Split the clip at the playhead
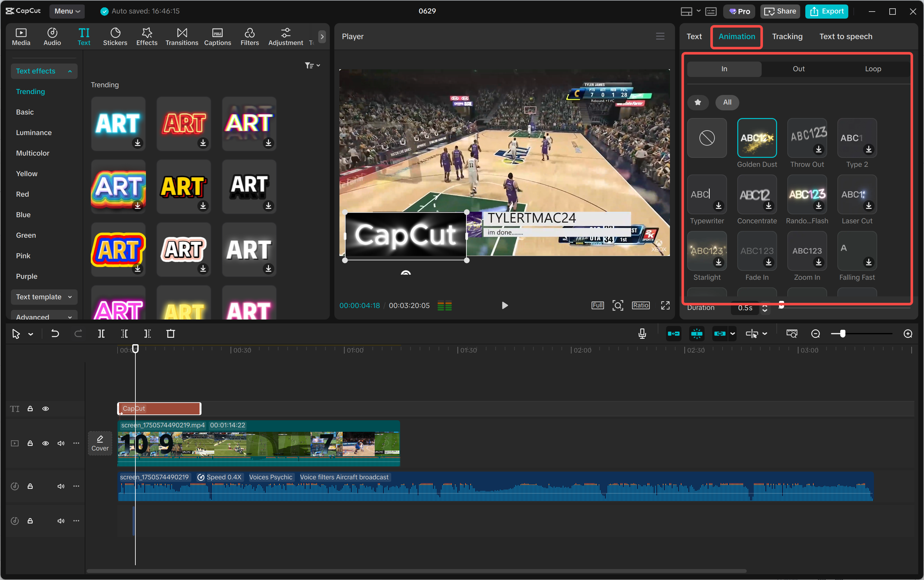 click(101, 333)
